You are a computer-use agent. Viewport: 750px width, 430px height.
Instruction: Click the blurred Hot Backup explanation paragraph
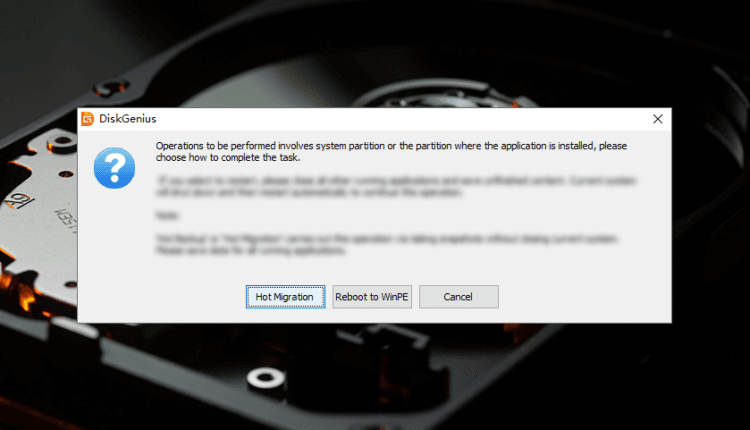pyautogui.click(x=387, y=244)
